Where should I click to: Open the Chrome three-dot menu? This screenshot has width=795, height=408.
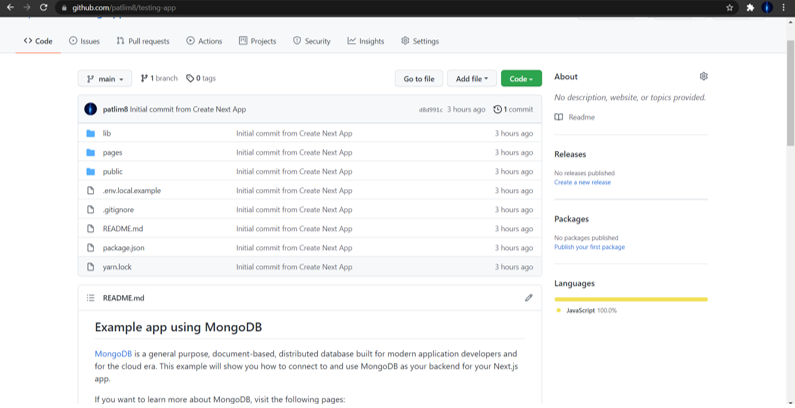[784, 8]
